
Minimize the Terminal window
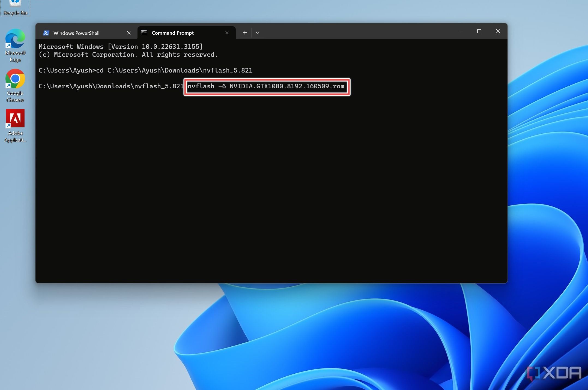click(x=460, y=31)
